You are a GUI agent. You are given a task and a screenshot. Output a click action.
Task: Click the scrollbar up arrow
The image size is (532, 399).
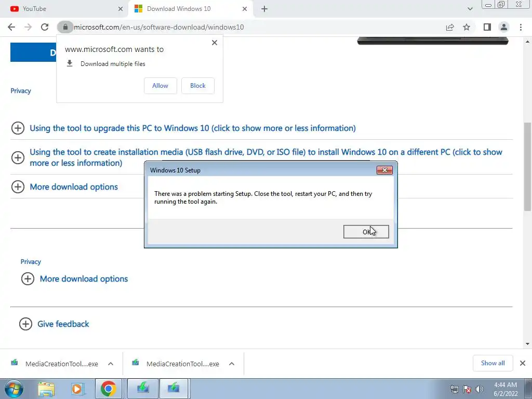pyautogui.click(x=527, y=42)
